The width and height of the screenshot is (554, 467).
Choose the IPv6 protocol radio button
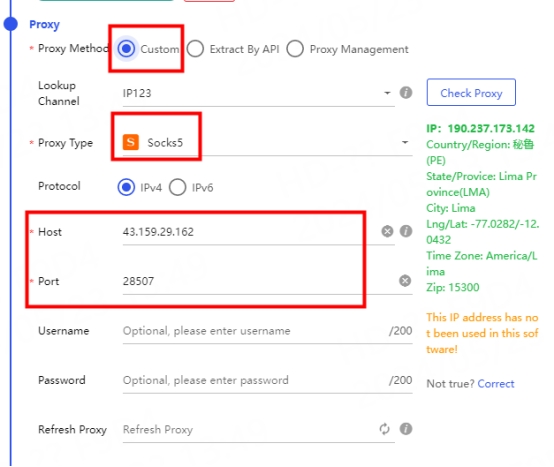coord(177,187)
